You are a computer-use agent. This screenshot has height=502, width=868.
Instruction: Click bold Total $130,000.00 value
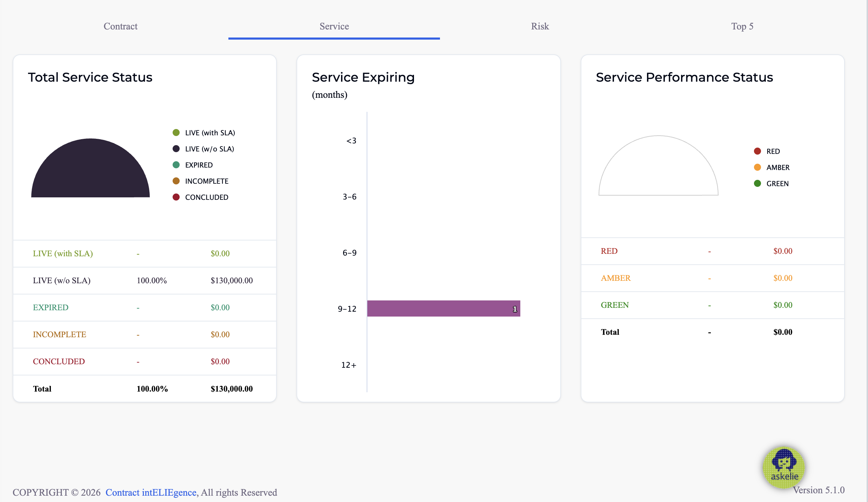232,389
